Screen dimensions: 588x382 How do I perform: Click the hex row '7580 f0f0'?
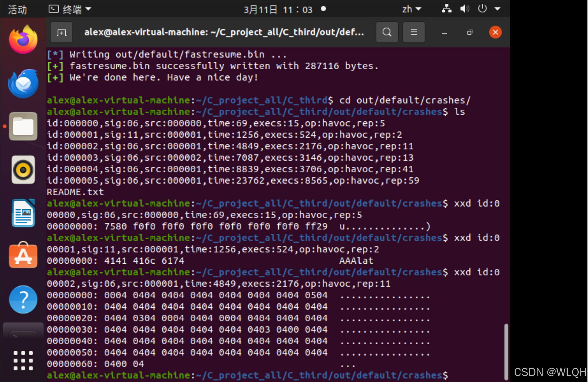tap(239, 226)
